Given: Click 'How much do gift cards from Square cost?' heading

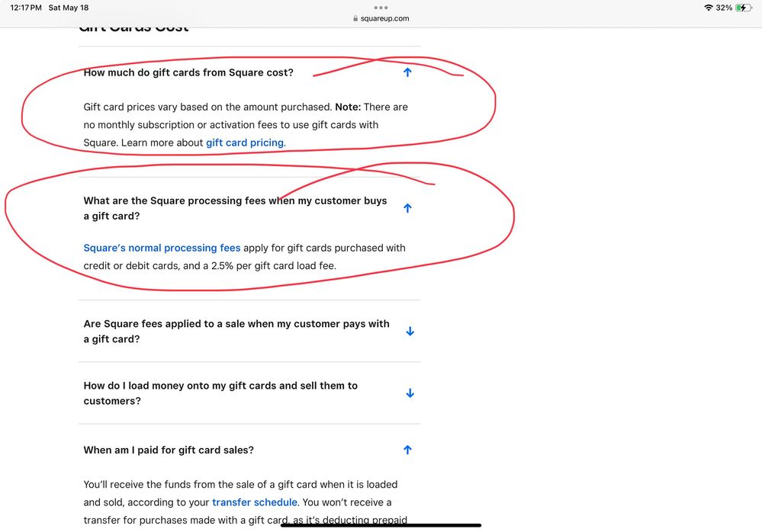Looking at the screenshot, I should point(188,72).
